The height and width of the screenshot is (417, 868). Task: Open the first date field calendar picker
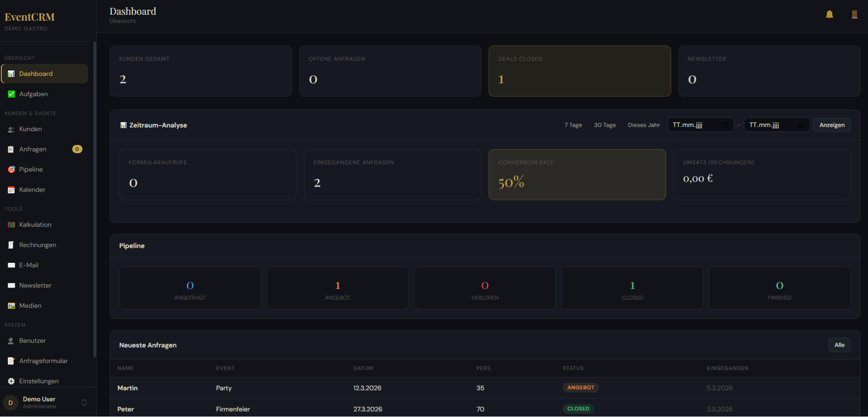pyautogui.click(x=724, y=125)
